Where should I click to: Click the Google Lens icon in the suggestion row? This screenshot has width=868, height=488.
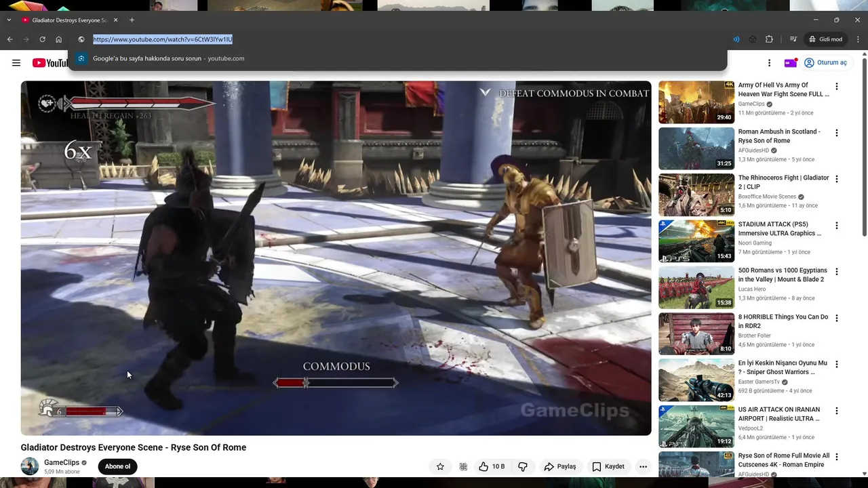point(81,58)
